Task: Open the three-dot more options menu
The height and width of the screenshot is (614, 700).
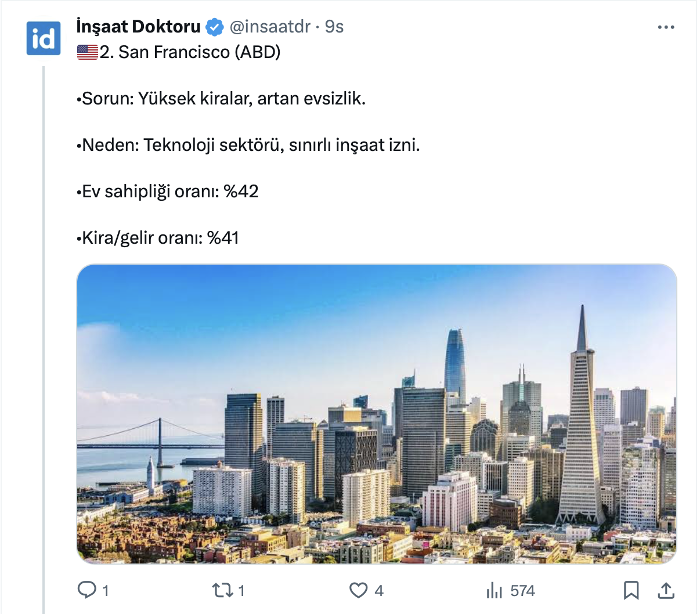Action: (666, 27)
